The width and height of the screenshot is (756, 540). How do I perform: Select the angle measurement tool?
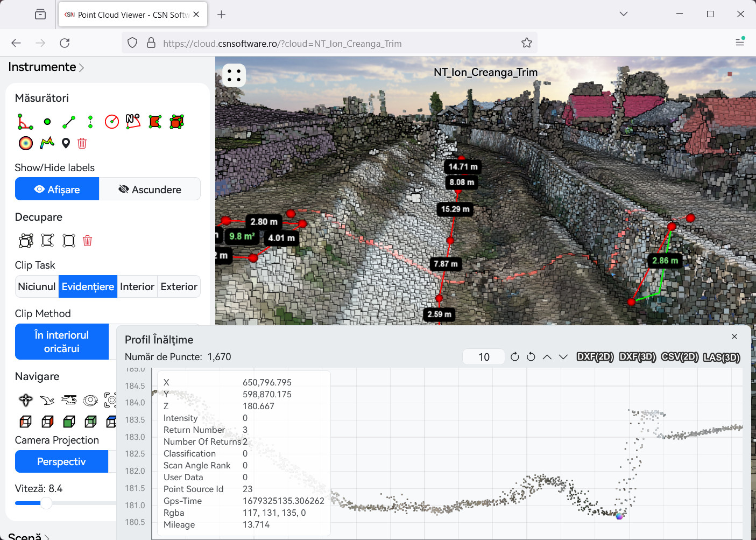(26, 121)
